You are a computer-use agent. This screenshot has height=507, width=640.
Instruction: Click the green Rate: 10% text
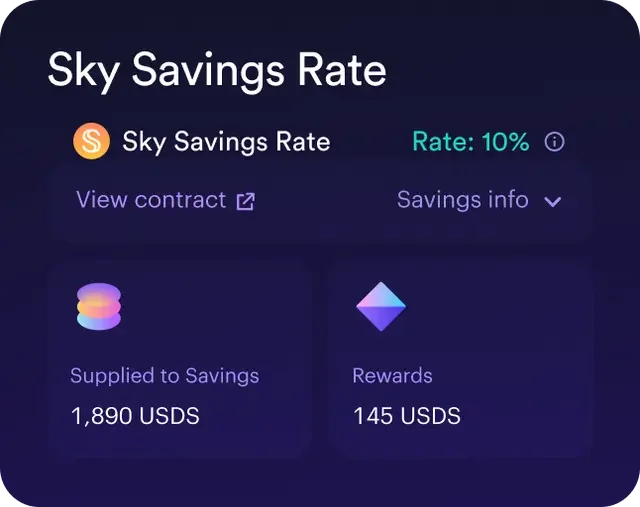point(470,142)
